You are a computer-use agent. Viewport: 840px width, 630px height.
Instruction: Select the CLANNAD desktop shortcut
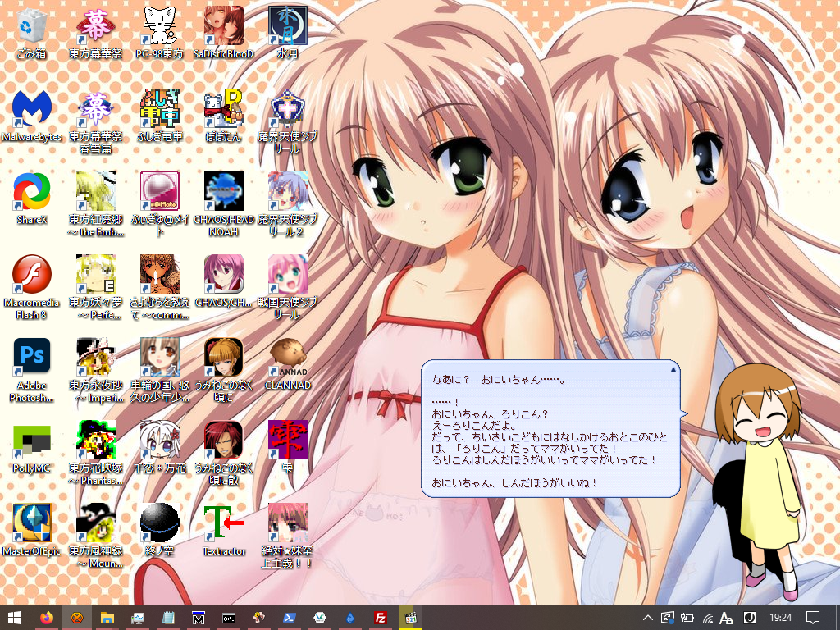(288, 364)
